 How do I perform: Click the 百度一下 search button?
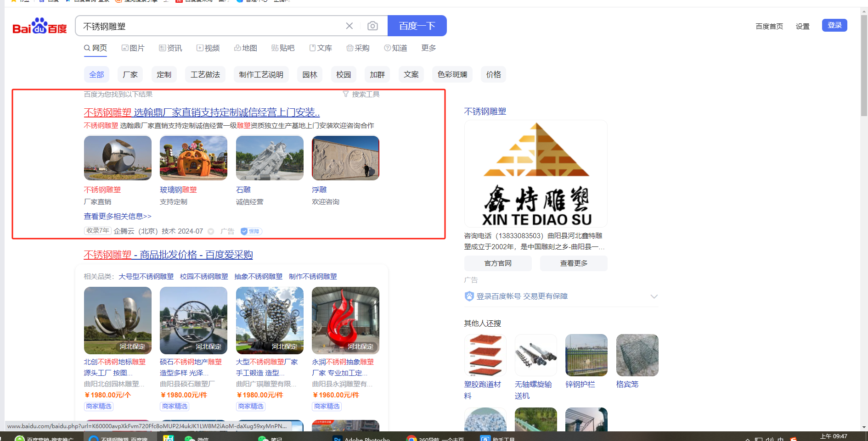click(417, 26)
